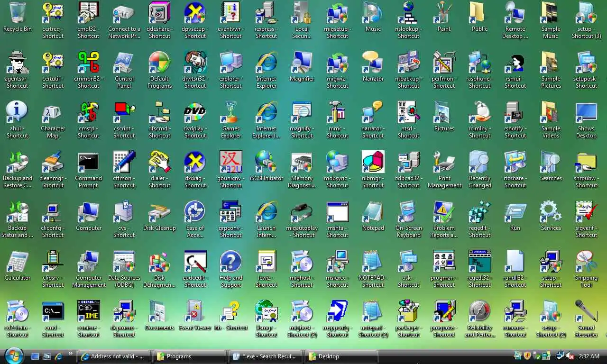
Task: Select the Paint desktop icon
Action: 444,18
